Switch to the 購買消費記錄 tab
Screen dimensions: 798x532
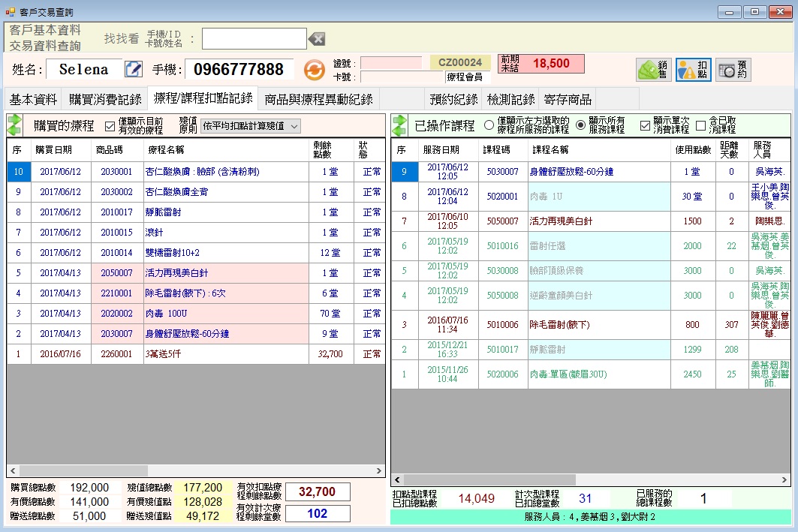click(x=105, y=99)
